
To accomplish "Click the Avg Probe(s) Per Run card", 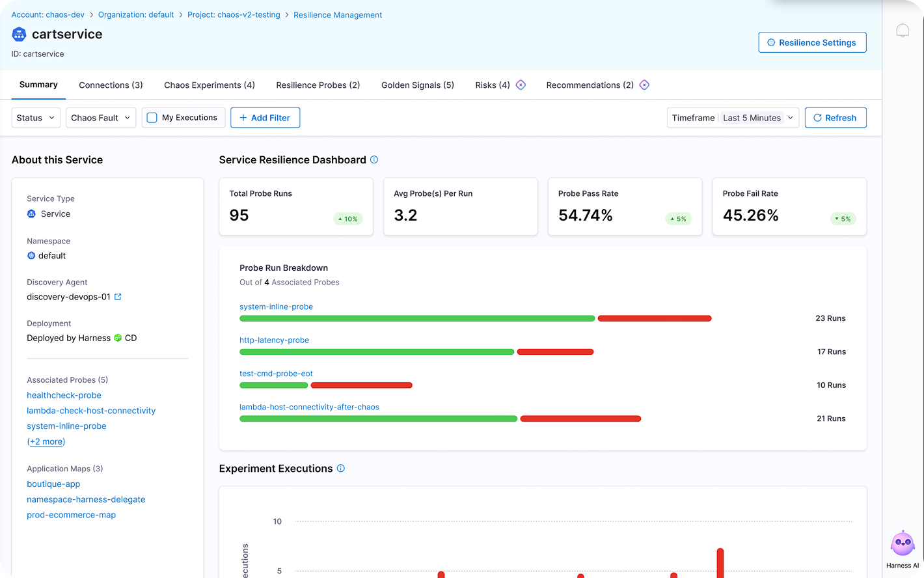I will click(x=461, y=206).
